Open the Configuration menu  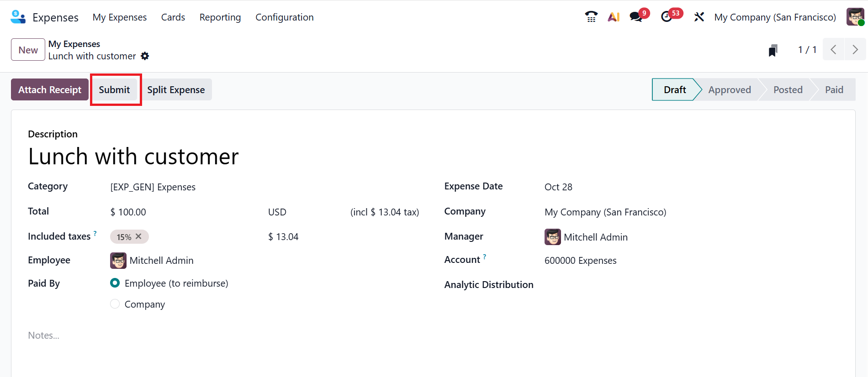(284, 17)
